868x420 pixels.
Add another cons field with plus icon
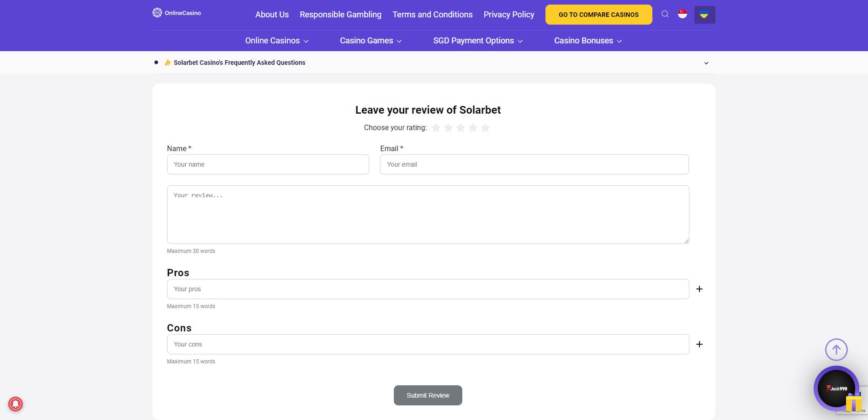click(x=699, y=344)
